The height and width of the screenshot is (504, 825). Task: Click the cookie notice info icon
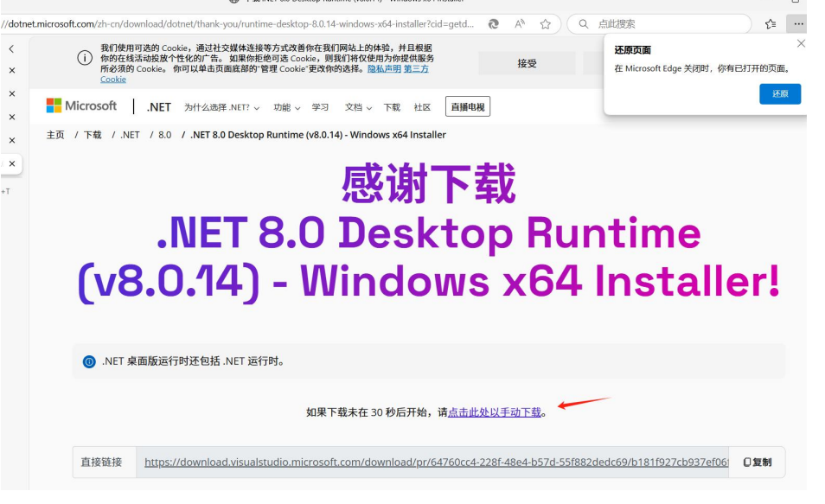click(x=85, y=58)
